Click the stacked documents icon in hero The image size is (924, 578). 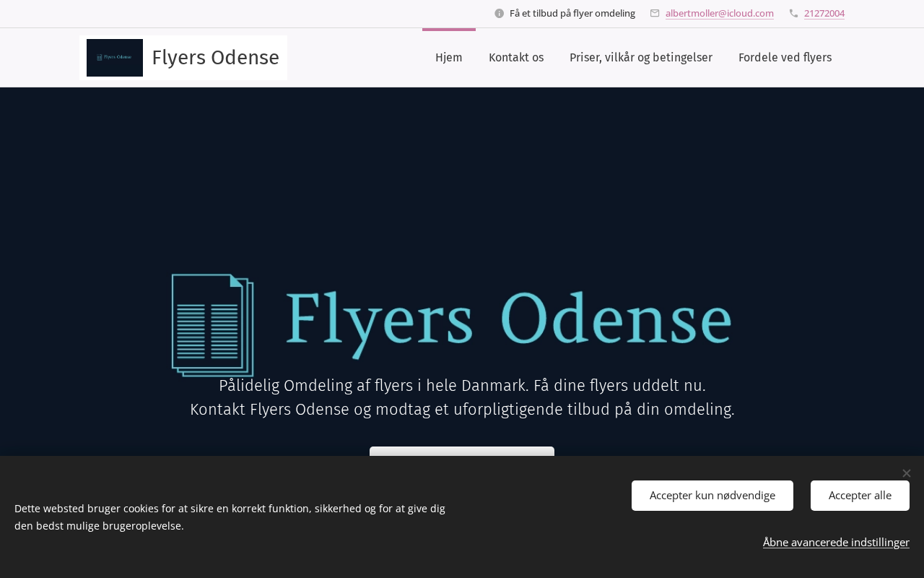coord(213,325)
